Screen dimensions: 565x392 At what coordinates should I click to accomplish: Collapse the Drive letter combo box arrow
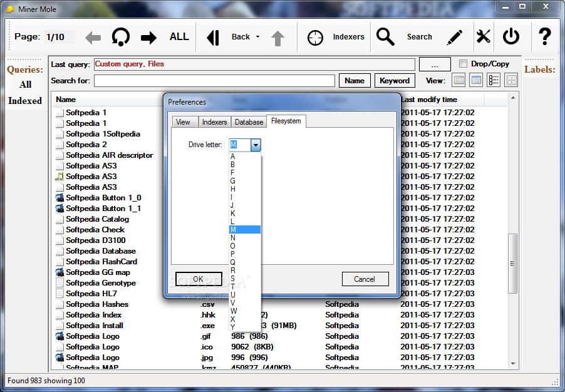pyautogui.click(x=256, y=145)
